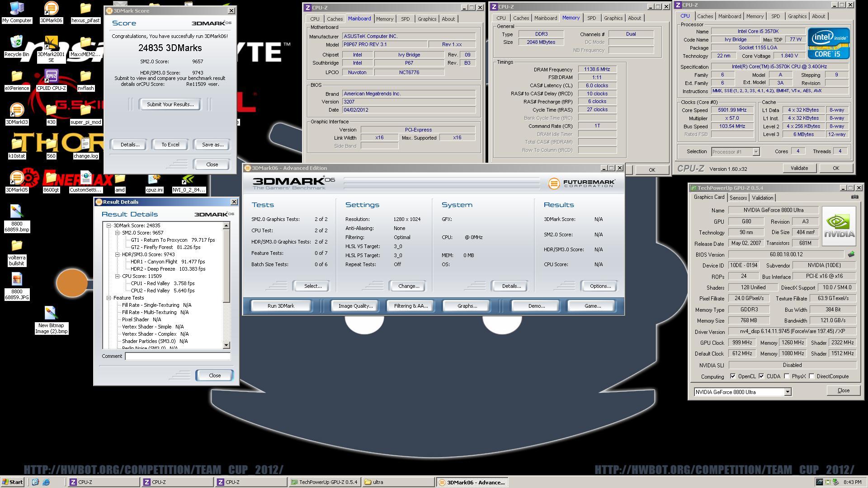
Task: Collapse the Feature Tests tree node
Action: 108,298
